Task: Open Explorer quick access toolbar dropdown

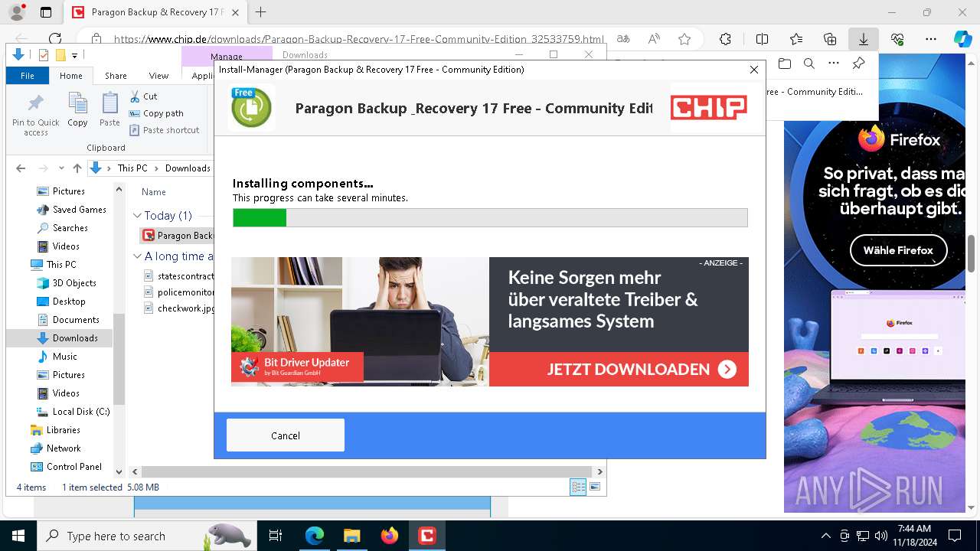Action: click(74, 55)
